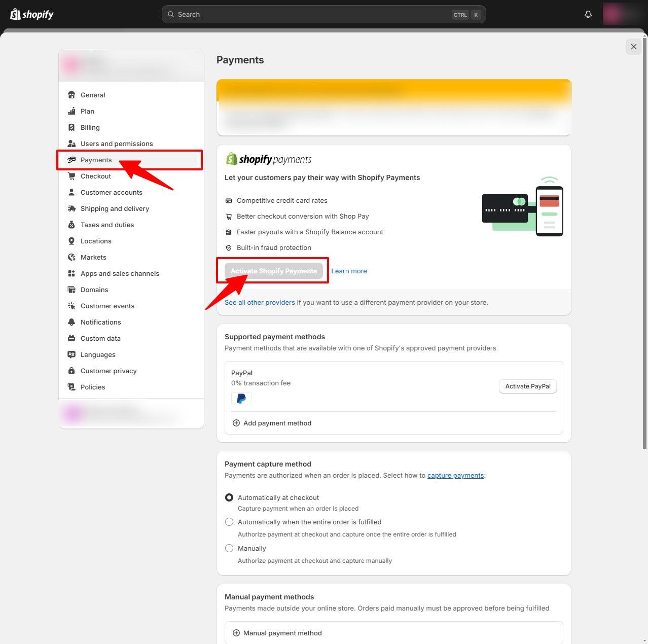Open Shipping and delivery label
Viewport: 648px width, 644px height.
coord(115,208)
